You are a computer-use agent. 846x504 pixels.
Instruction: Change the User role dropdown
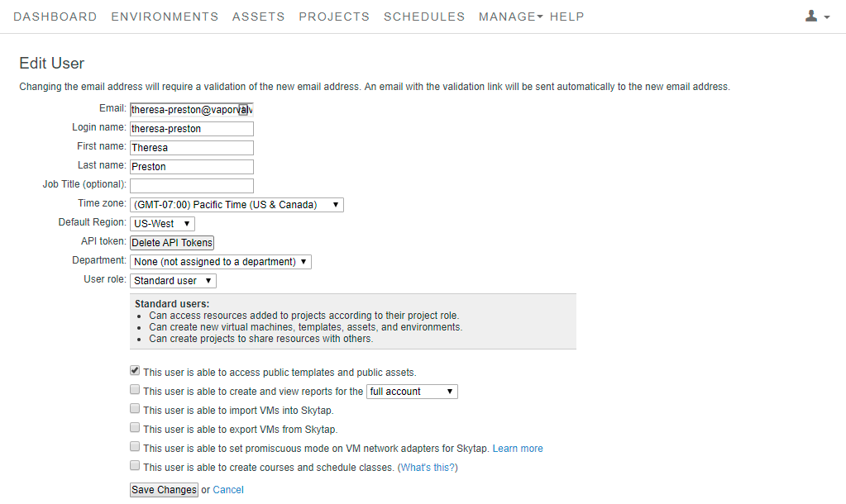172,280
